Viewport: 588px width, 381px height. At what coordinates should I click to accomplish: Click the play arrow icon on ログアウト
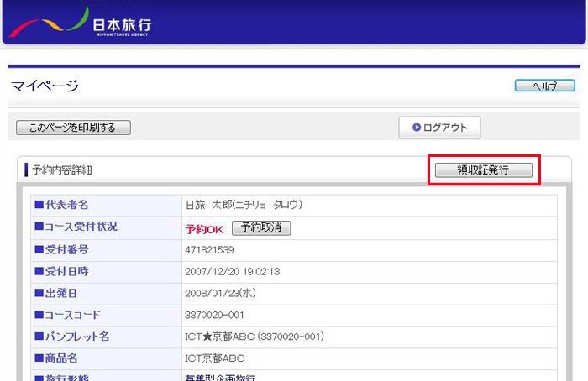pyautogui.click(x=416, y=128)
